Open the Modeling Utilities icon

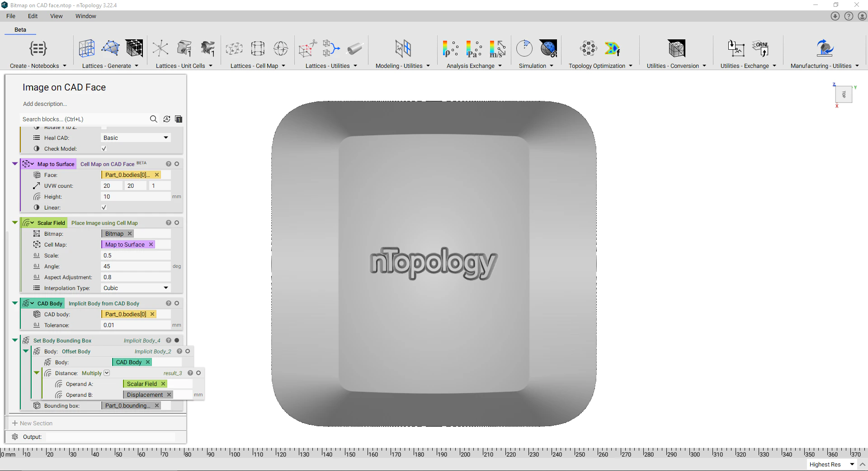[403, 48]
